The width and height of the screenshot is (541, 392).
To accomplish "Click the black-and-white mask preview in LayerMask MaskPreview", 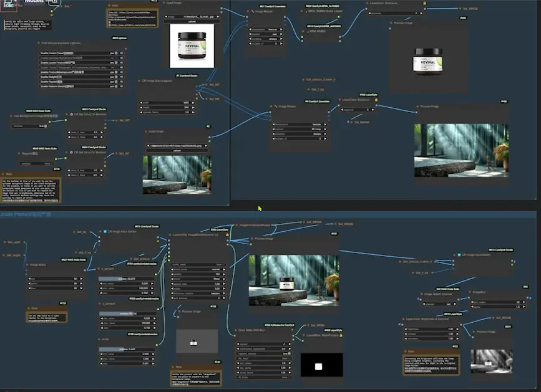I will click(x=321, y=365).
